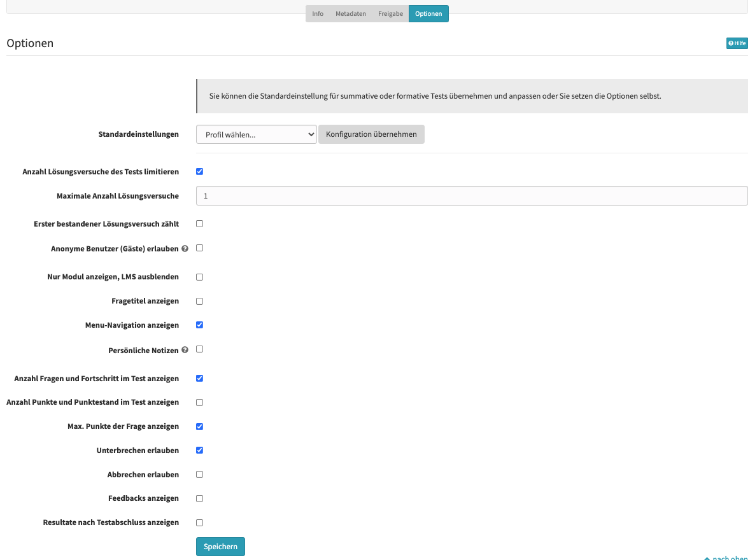
Task: Enable Erster bestandener Lösungsversuch zählt
Action: pos(199,223)
